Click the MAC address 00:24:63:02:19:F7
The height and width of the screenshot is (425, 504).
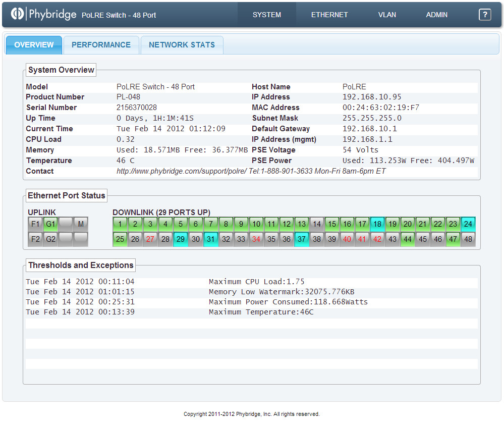[381, 108]
